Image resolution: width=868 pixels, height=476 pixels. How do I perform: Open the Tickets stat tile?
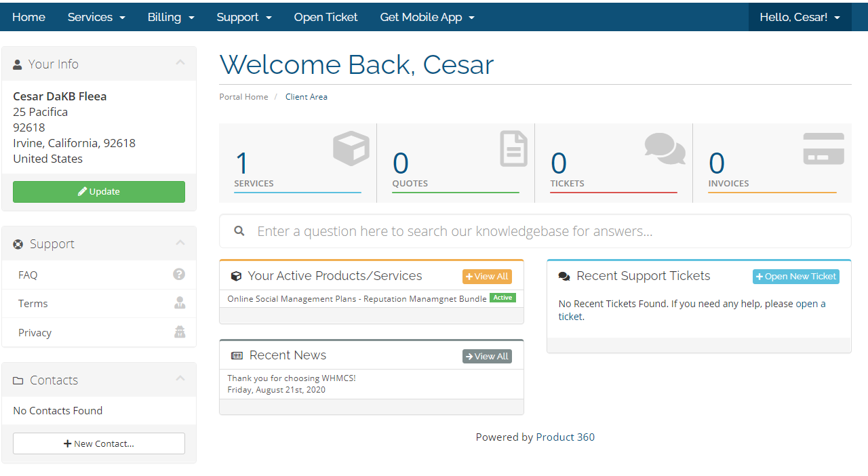[x=614, y=163]
